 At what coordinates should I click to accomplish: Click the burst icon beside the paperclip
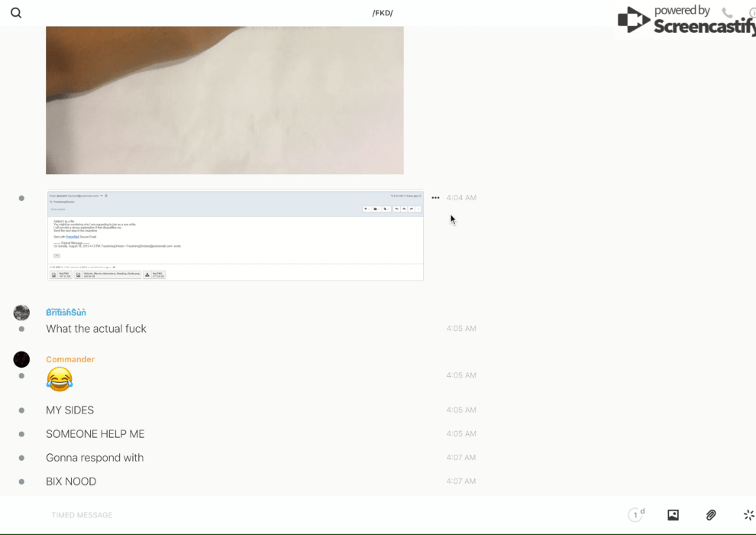click(748, 515)
